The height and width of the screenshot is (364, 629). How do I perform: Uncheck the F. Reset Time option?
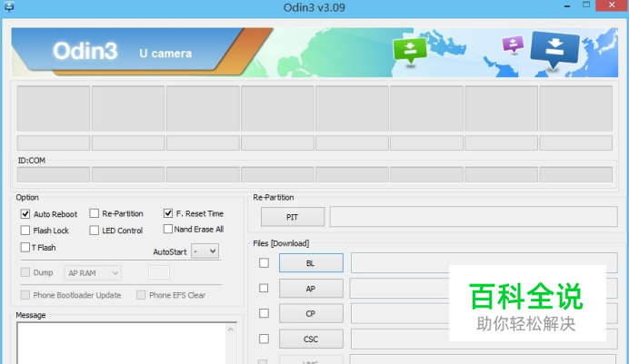coord(168,213)
